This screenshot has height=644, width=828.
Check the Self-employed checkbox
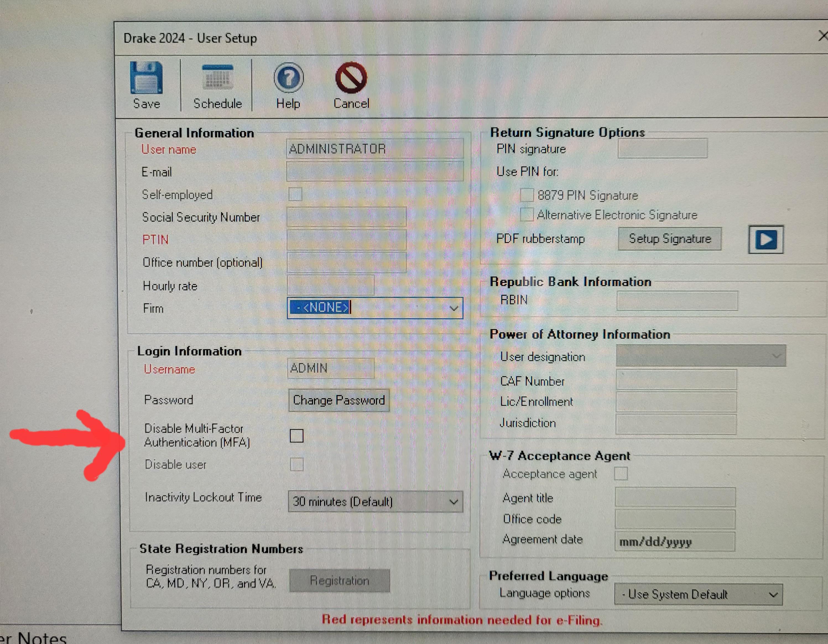click(295, 194)
